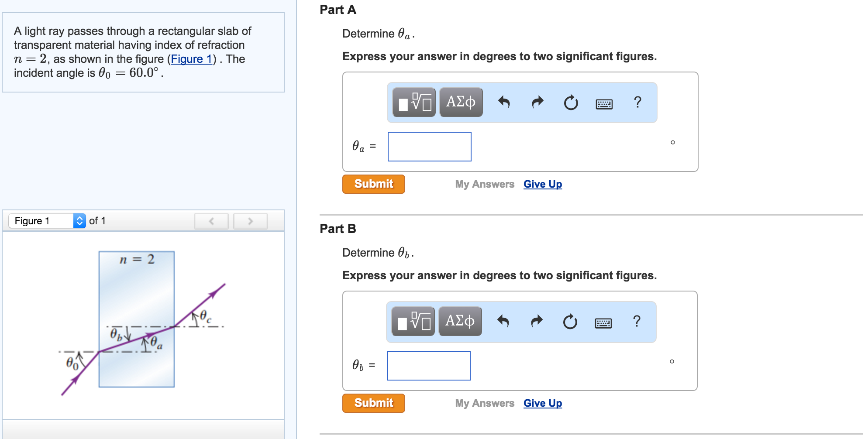Open math templates button in Part A toolbar
This screenshot has height=439, width=868.
(x=414, y=102)
